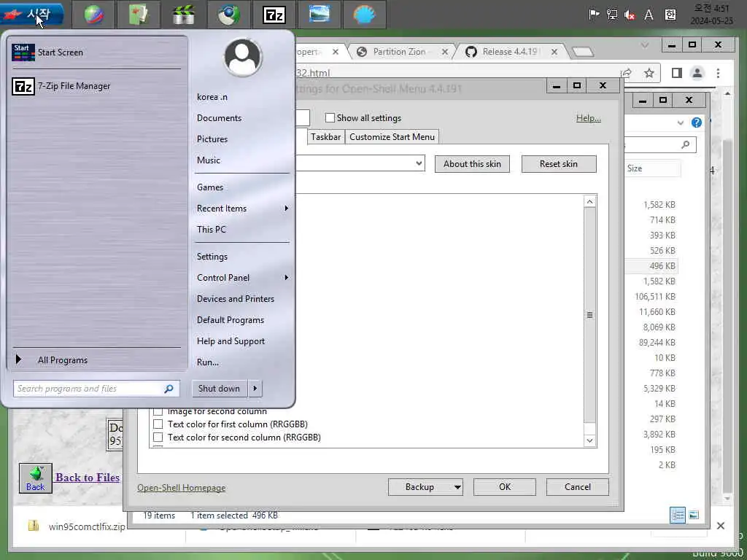Launch the green notes app from the taskbar
The width and height of the screenshot is (747, 560).
click(138, 15)
